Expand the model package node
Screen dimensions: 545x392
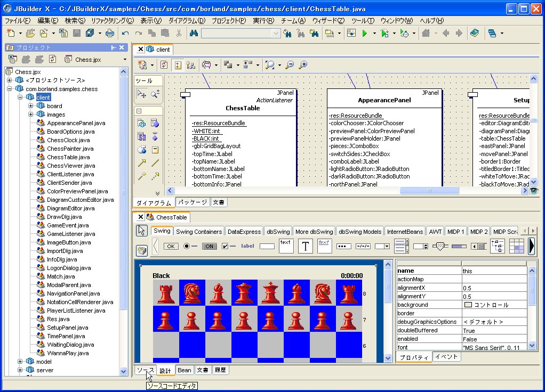(x=20, y=362)
